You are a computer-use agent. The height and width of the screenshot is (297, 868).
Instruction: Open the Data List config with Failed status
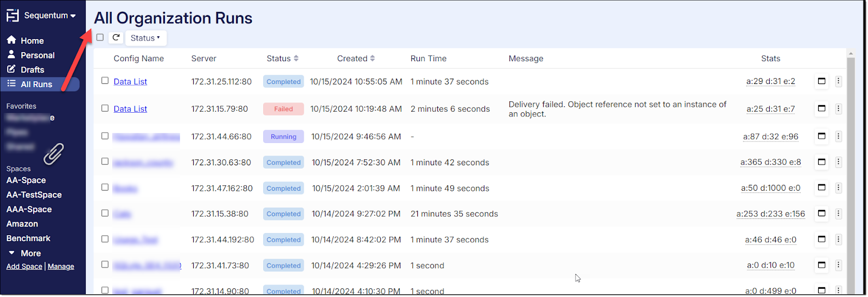130,109
